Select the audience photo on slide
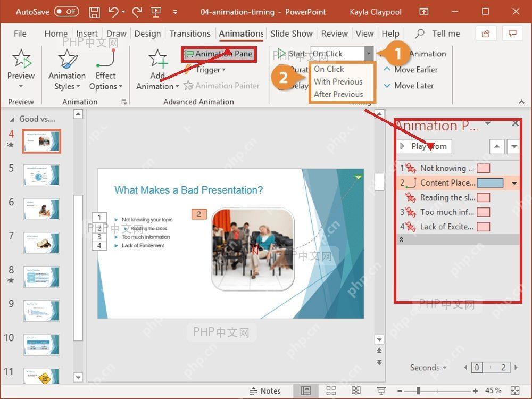 (x=253, y=249)
